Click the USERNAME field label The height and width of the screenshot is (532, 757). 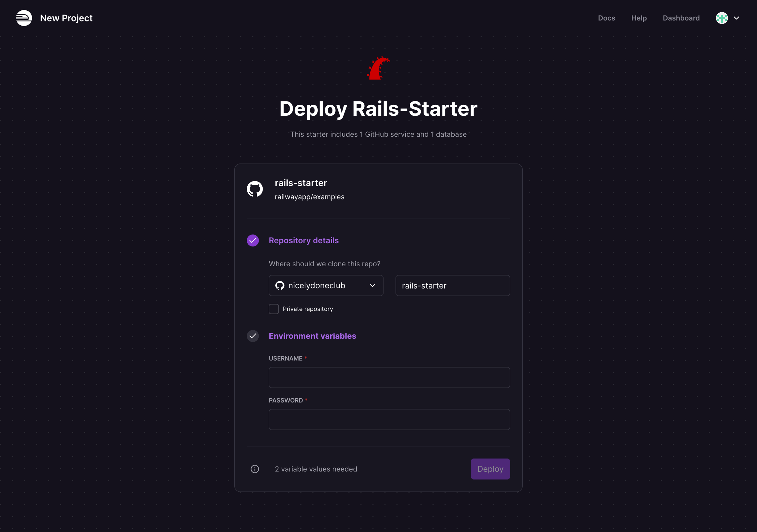tap(285, 358)
